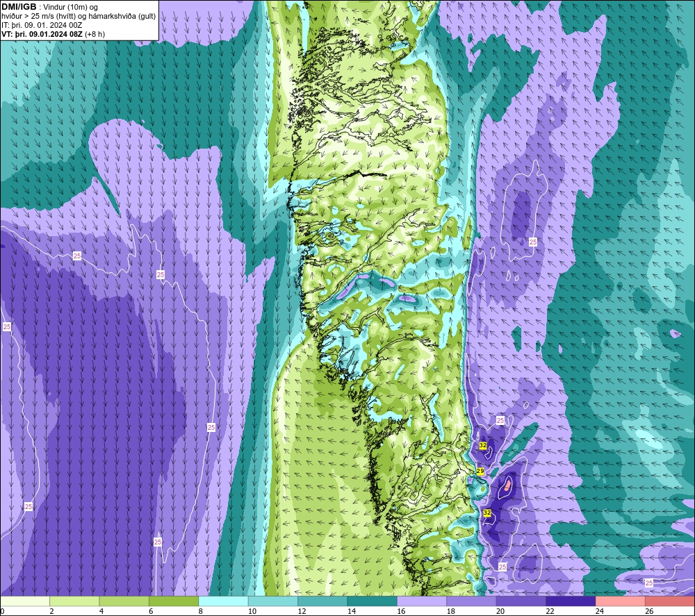
Task: Select the 2–4 m/s light green legend swatch
Action: [74, 601]
